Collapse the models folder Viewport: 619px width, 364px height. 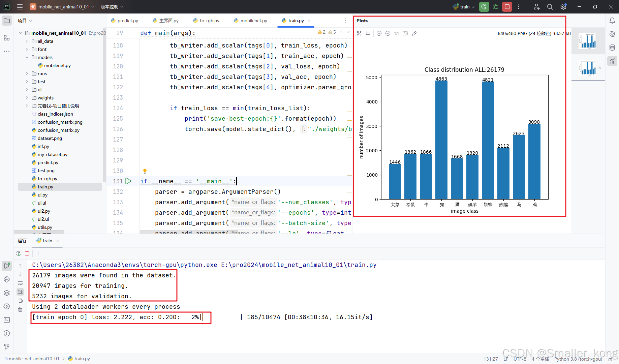pyautogui.click(x=27, y=57)
